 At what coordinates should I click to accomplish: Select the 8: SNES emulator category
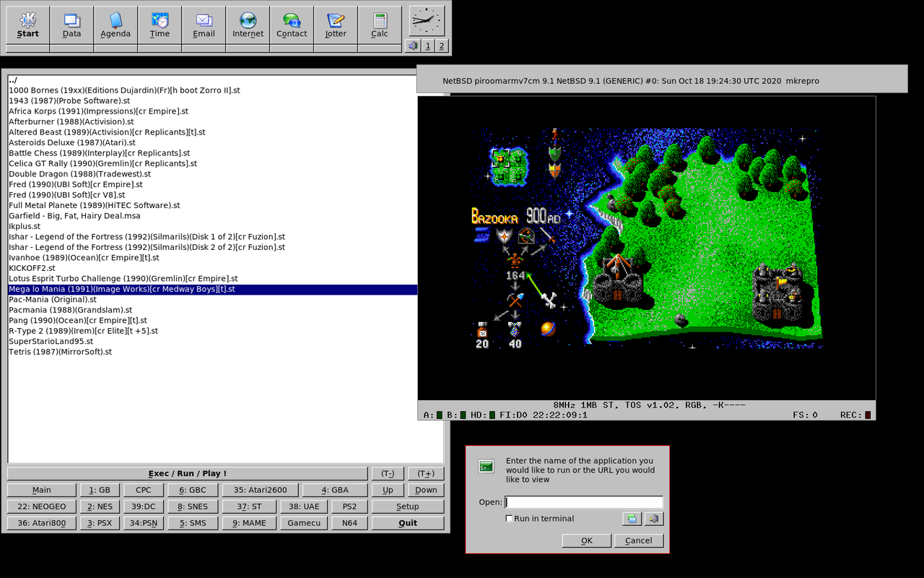pos(193,506)
